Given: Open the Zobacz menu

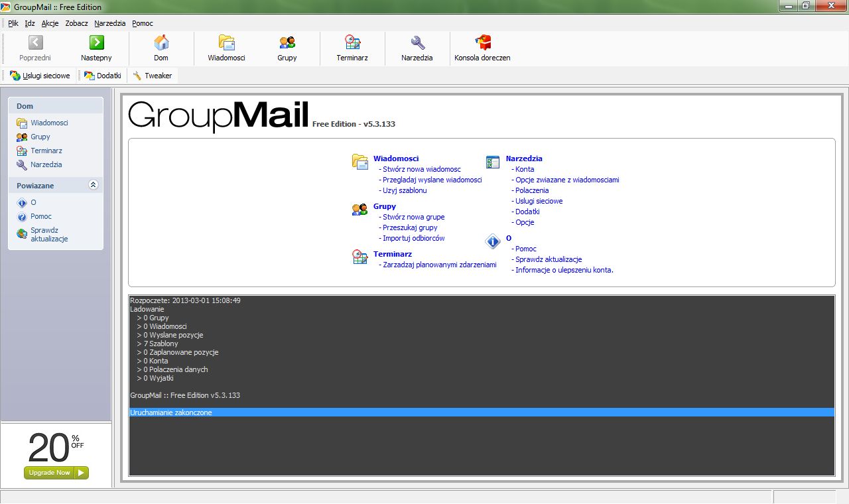Looking at the screenshot, I should (77, 23).
